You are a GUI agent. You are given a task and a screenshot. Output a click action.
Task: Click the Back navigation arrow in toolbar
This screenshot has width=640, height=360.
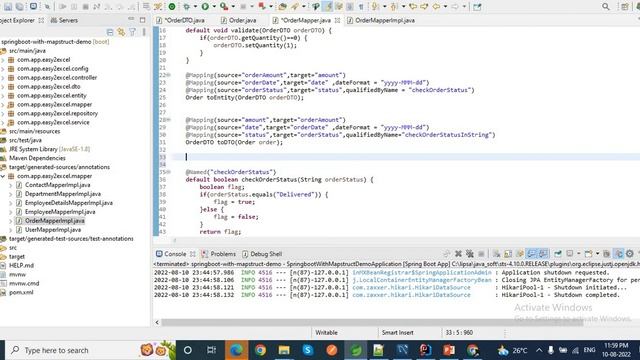coord(436,7)
